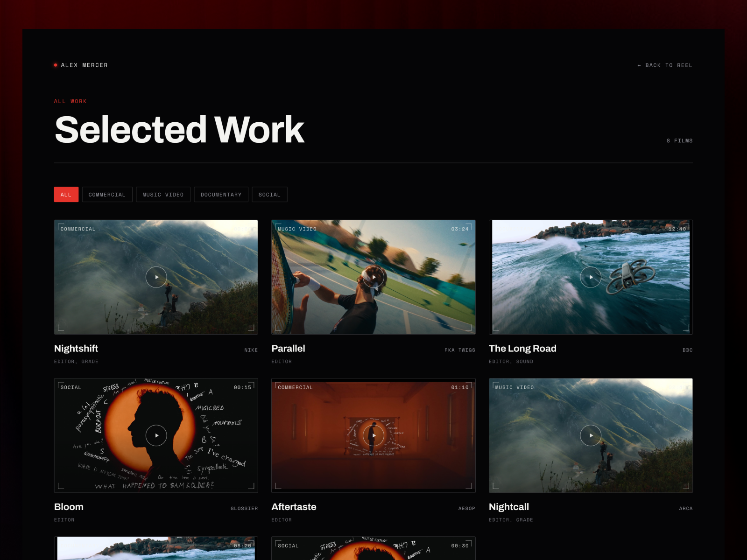747x560 pixels.
Task: Click the Alex Mercer site name
Action: tap(81, 65)
